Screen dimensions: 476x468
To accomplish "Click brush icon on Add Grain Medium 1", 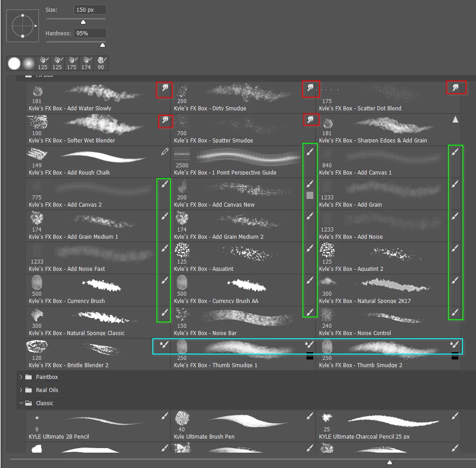I will 165,216.
